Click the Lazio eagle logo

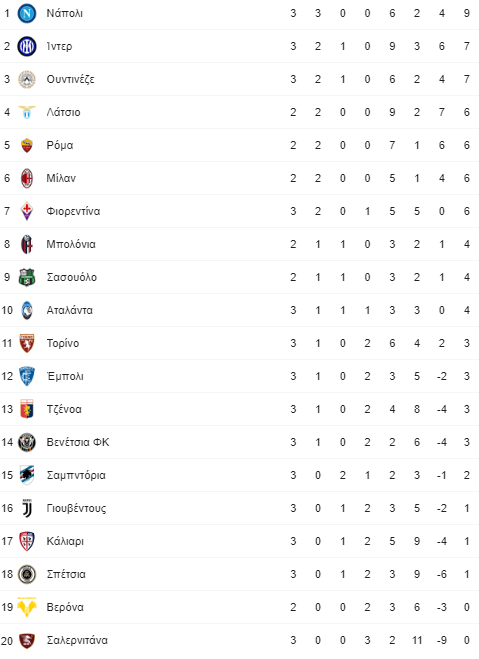27,112
